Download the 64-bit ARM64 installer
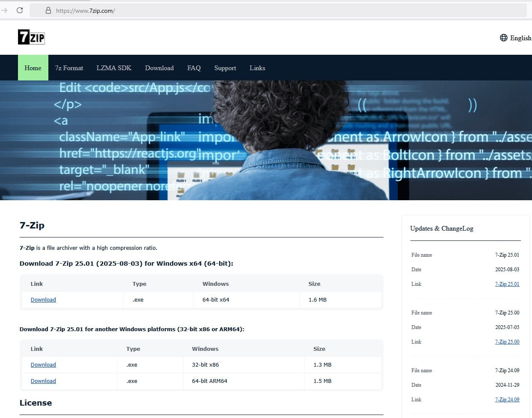This screenshot has width=532, height=418. pyautogui.click(x=43, y=381)
